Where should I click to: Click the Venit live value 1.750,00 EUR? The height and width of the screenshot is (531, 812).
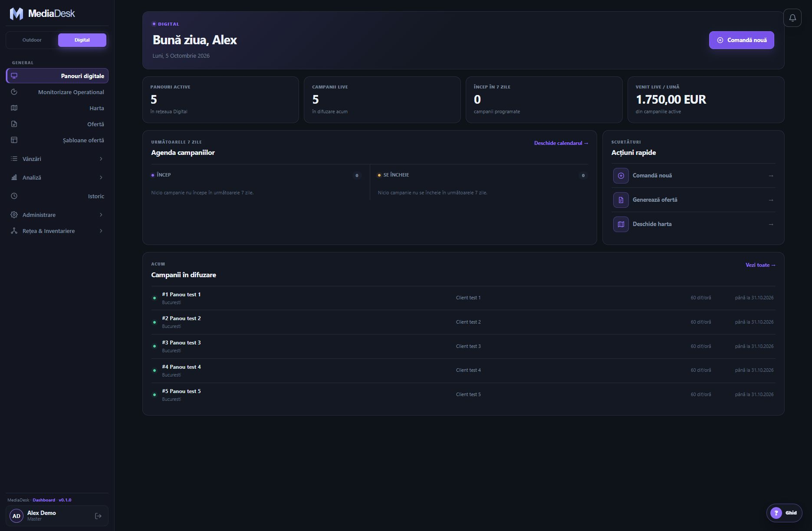(671, 100)
